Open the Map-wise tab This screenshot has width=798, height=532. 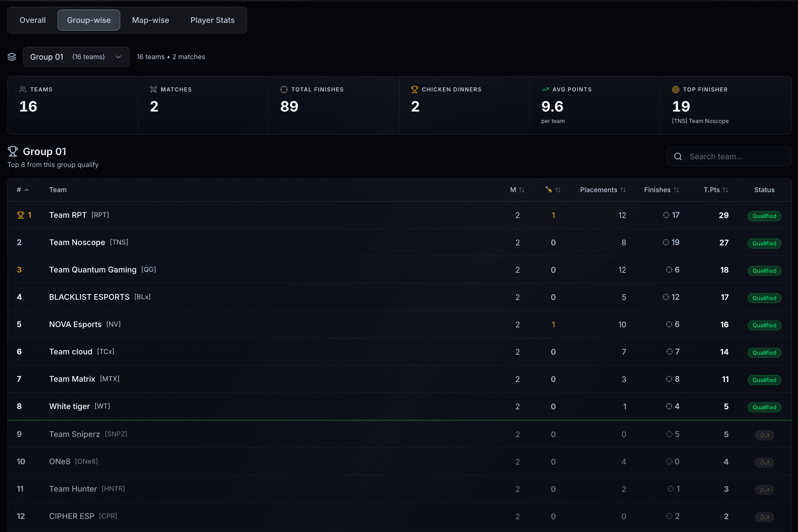point(150,20)
